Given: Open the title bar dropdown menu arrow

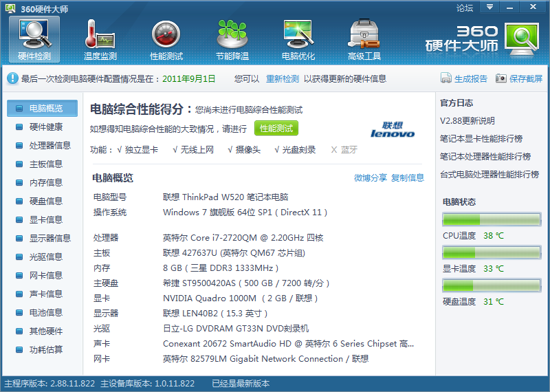Looking at the screenshot, I should [489, 7].
